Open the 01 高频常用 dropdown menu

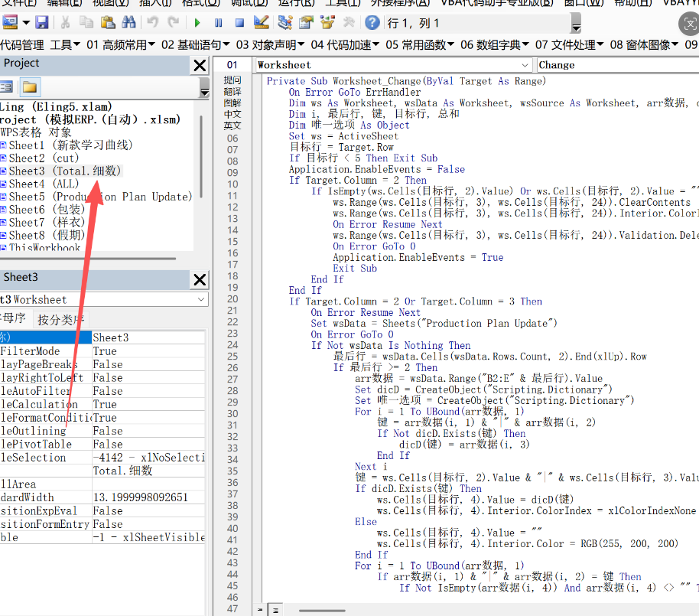[x=121, y=44]
